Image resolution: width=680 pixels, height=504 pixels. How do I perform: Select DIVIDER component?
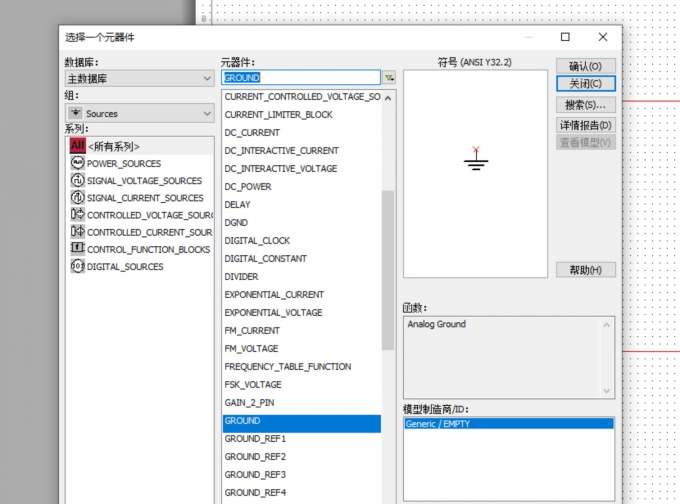pos(302,276)
